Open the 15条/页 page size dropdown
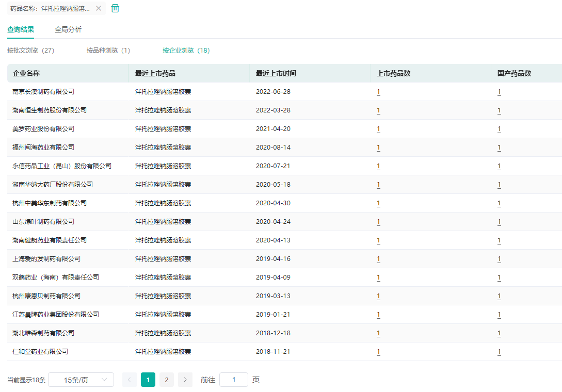Image resolution: width=562 pixels, height=392 pixels. pos(81,380)
